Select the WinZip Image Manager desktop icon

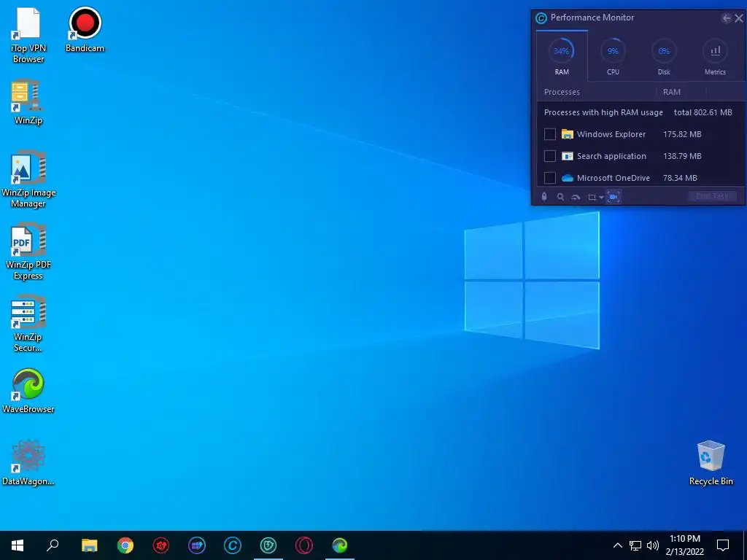(28, 179)
